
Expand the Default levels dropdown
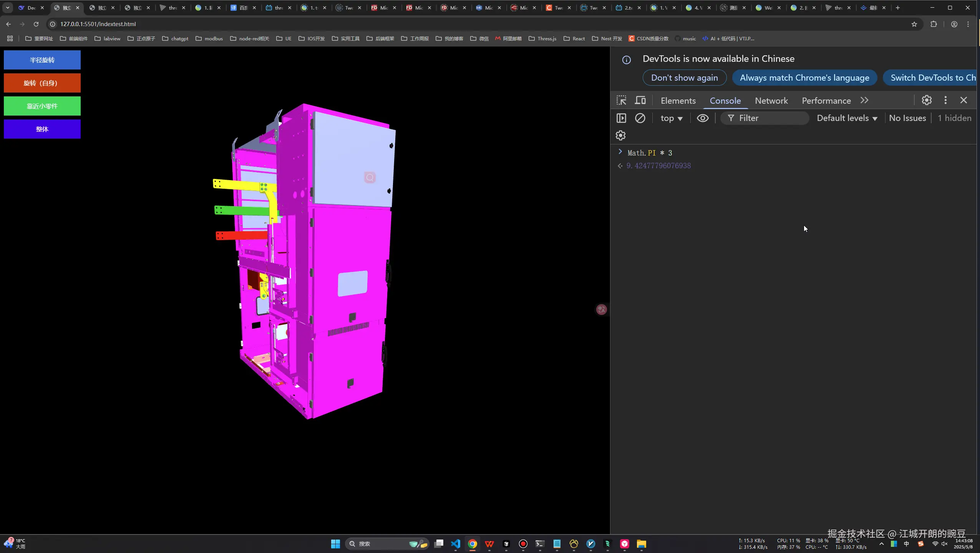coord(847,118)
